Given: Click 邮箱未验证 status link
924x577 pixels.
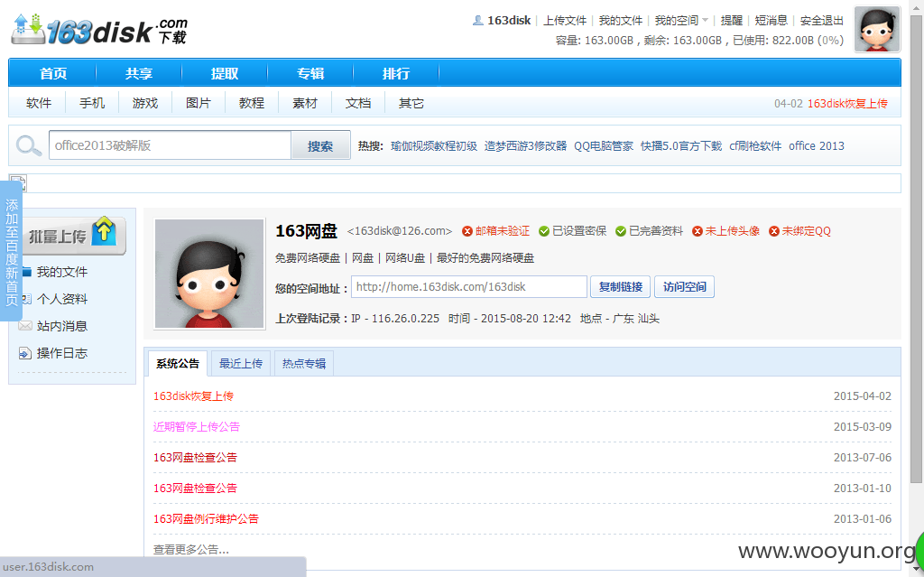Looking at the screenshot, I should click(502, 231).
